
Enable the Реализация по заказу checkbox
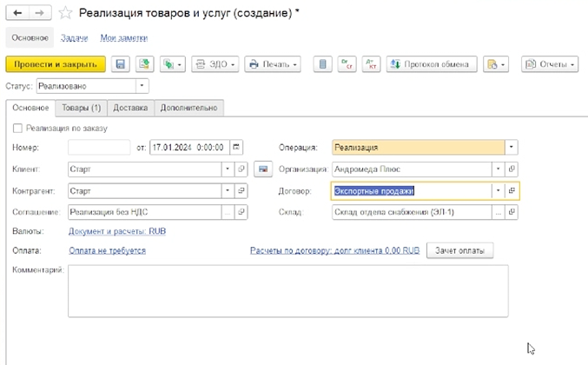point(19,128)
